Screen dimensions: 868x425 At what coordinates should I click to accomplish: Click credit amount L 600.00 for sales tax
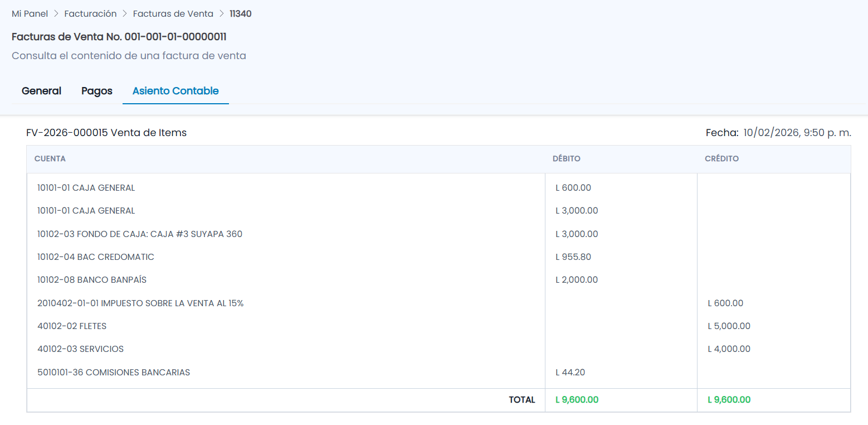point(725,303)
